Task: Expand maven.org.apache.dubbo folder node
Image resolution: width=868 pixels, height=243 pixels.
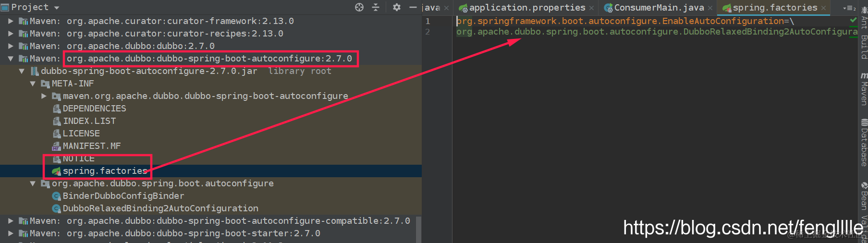Action: [x=44, y=96]
